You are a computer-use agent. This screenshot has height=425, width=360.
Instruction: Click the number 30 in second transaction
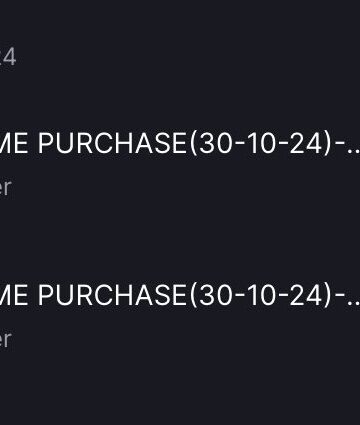pyautogui.click(x=215, y=295)
